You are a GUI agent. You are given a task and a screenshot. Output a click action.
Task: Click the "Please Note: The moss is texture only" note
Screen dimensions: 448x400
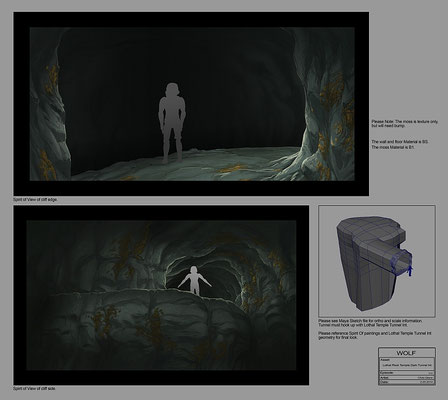tap(405, 124)
